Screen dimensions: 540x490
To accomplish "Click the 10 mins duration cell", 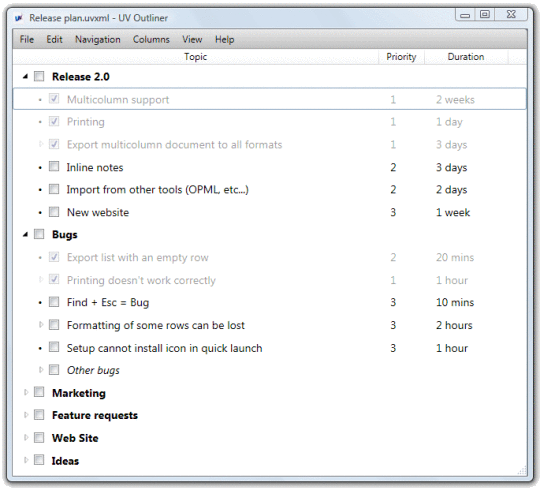I will pyautogui.click(x=455, y=303).
